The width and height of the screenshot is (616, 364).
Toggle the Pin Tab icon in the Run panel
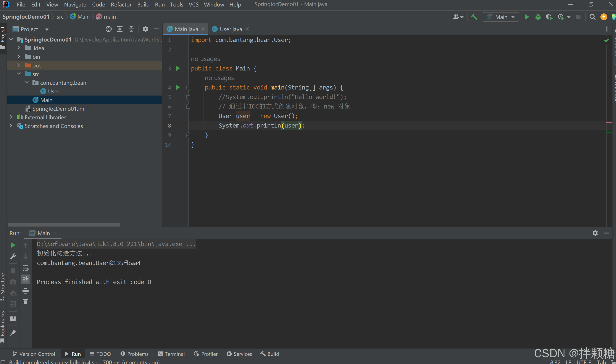click(x=13, y=333)
